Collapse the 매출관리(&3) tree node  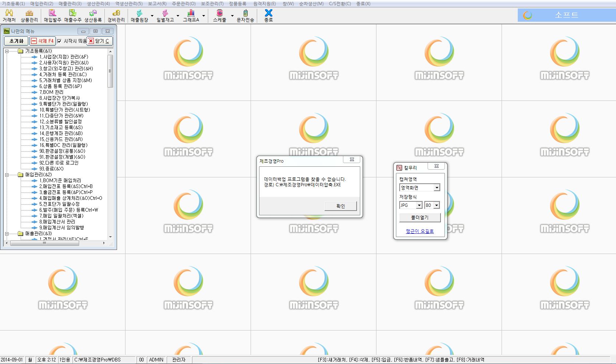pyautogui.click(x=7, y=234)
